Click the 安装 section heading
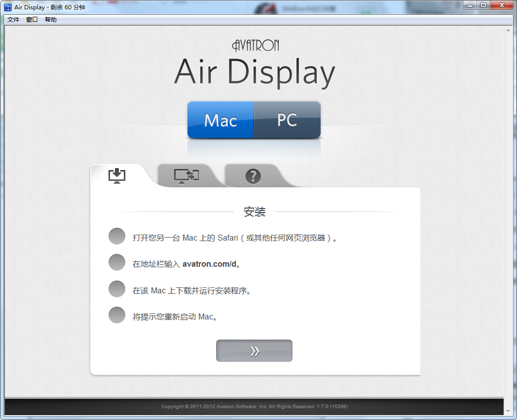The height and width of the screenshot is (420, 517). click(255, 212)
